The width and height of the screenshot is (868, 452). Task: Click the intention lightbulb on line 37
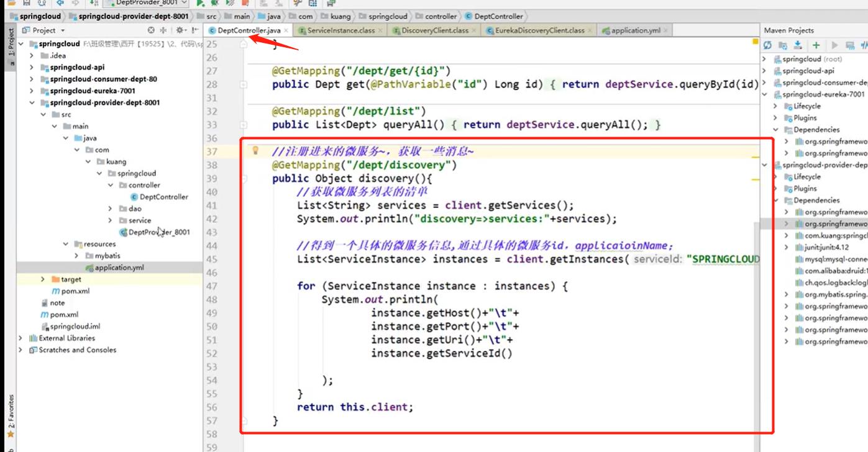tap(255, 150)
